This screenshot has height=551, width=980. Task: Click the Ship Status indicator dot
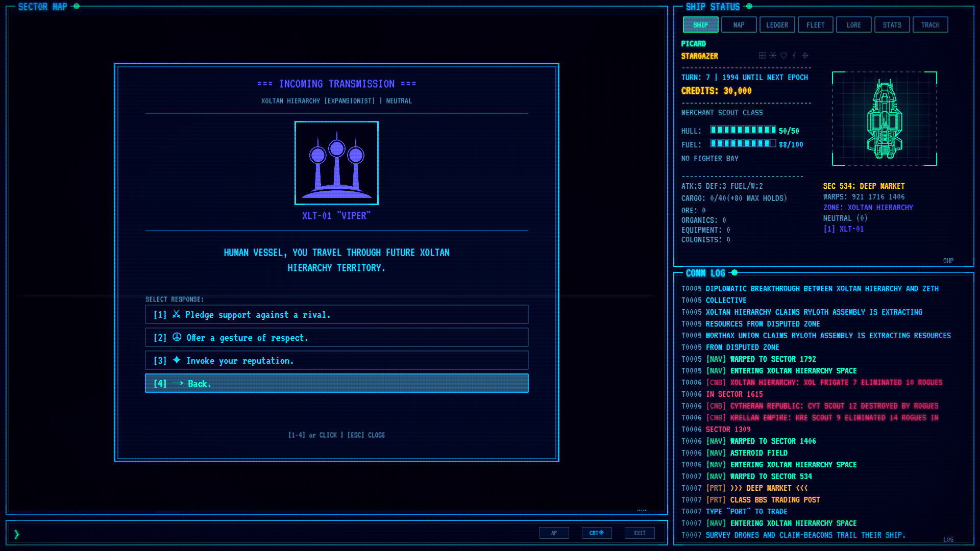coord(749,6)
